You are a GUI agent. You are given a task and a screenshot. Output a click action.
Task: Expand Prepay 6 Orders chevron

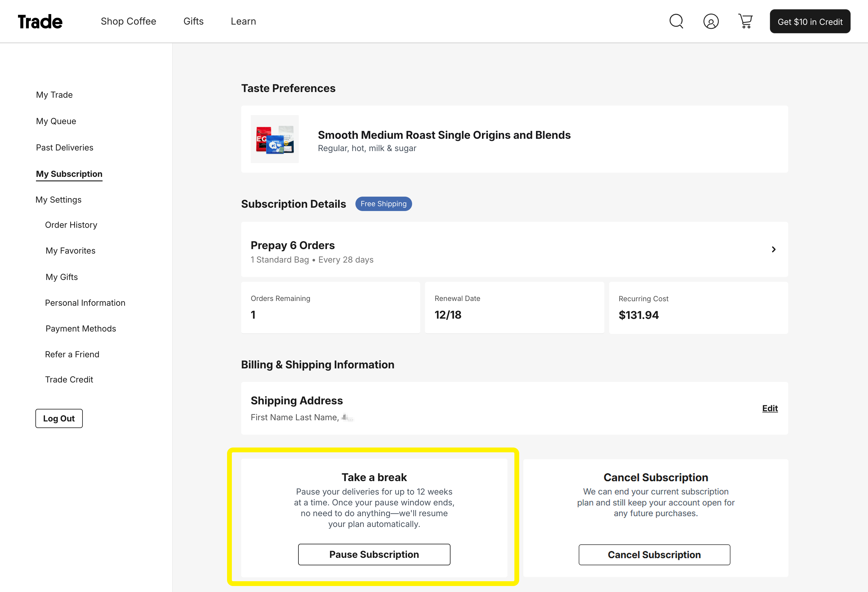774,249
